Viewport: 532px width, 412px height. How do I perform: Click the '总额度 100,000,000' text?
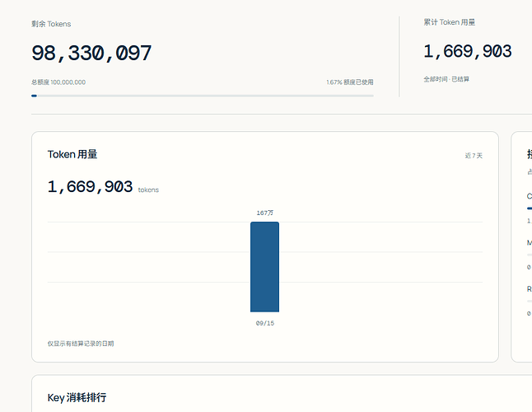58,82
